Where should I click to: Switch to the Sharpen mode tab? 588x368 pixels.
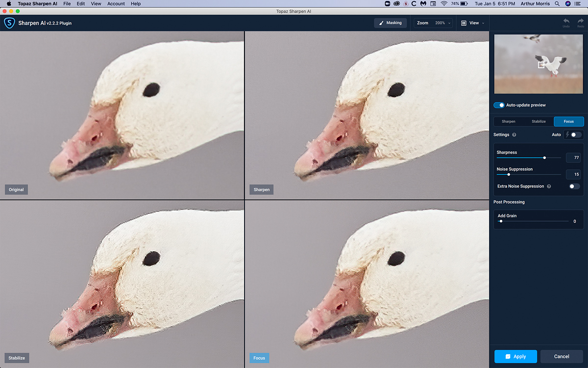tap(508, 121)
